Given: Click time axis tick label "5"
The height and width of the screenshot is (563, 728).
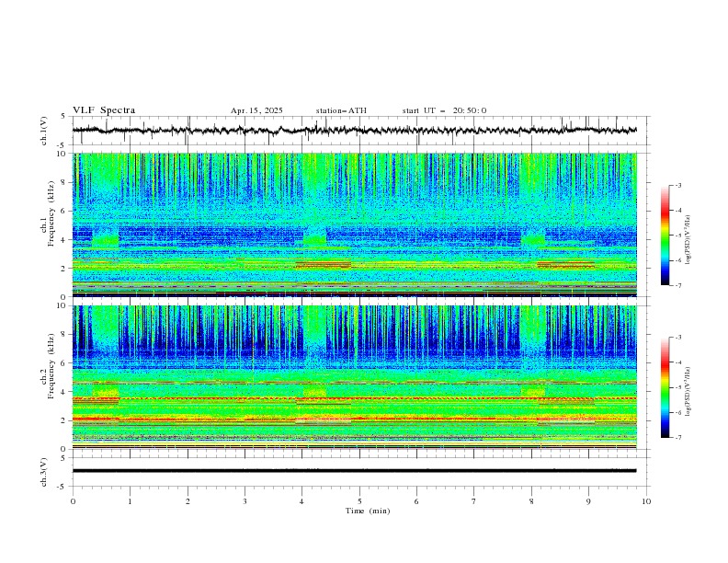Looking at the screenshot, I should [359, 501].
